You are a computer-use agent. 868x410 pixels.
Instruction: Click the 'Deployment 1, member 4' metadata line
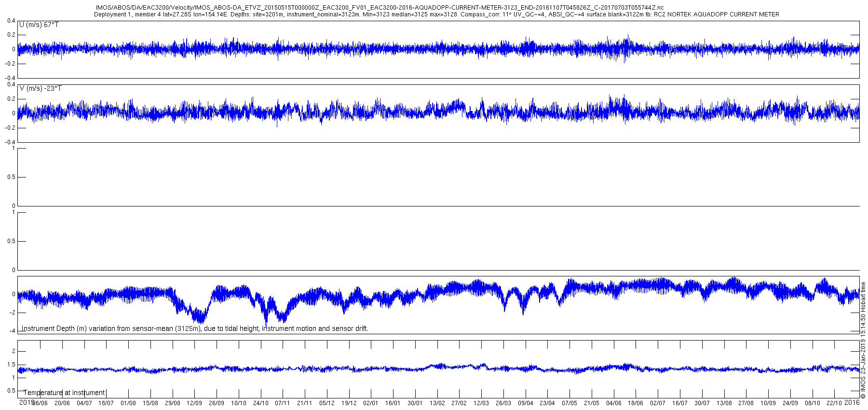pyautogui.click(x=436, y=14)
